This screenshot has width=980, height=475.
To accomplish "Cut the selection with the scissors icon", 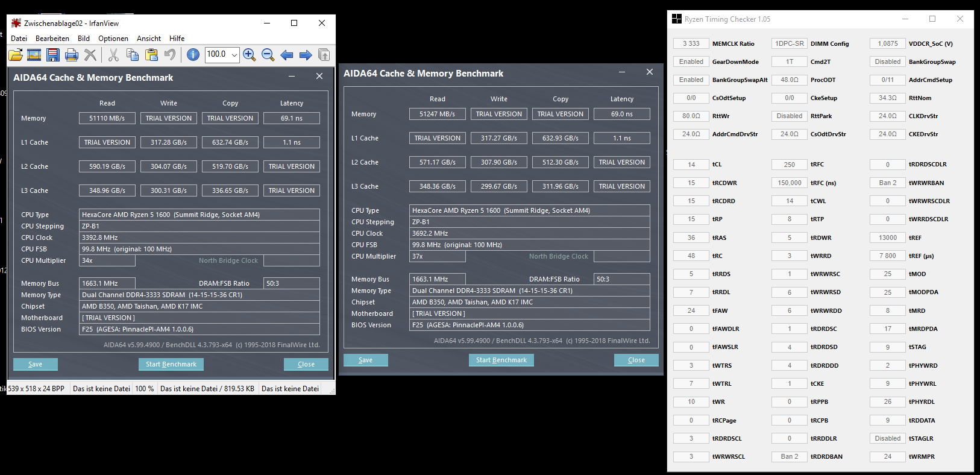I will point(113,55).
